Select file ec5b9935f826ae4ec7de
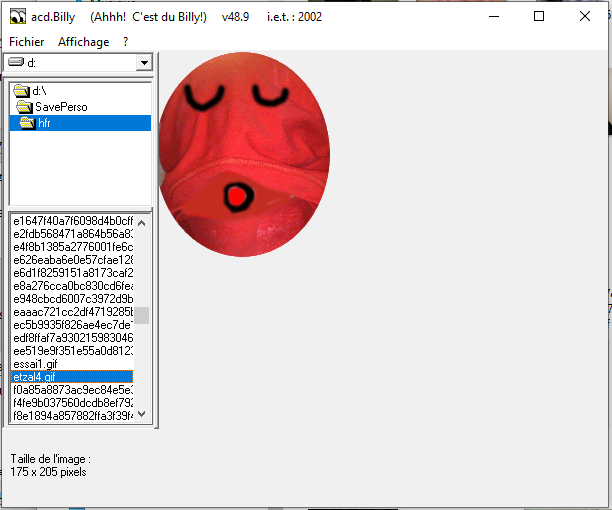Screen dimensions: 612x510 73,325
